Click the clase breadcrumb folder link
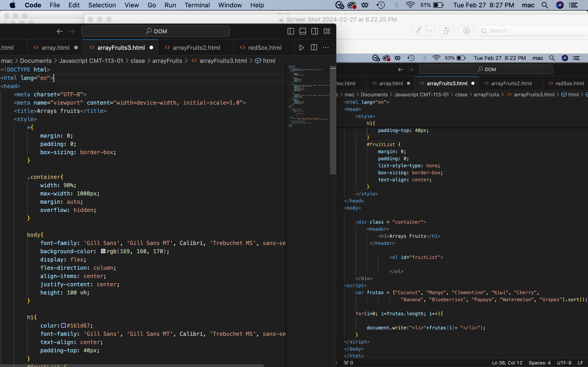 click(138, 61)
